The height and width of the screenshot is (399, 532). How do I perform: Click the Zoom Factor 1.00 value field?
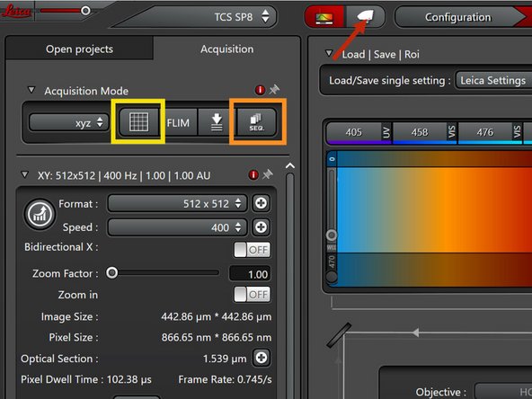coord(250,274)
